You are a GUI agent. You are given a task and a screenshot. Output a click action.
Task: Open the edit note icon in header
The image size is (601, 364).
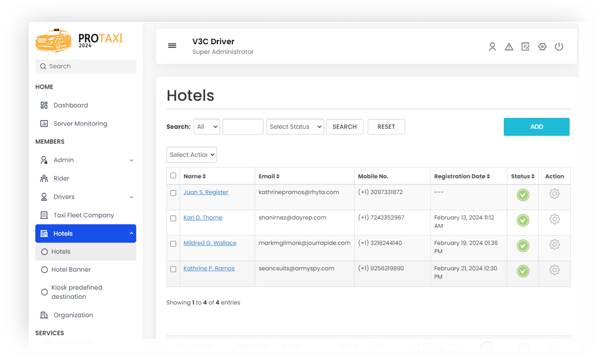point(525,47)
